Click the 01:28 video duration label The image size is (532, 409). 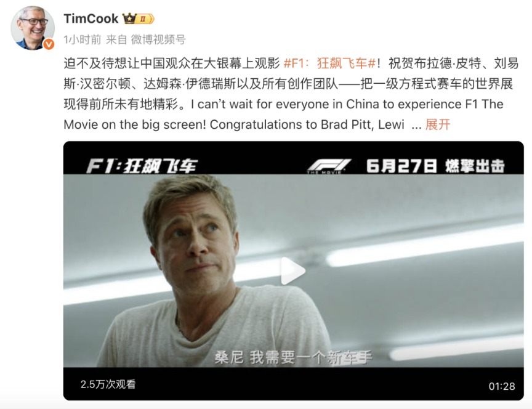point(501,386)
